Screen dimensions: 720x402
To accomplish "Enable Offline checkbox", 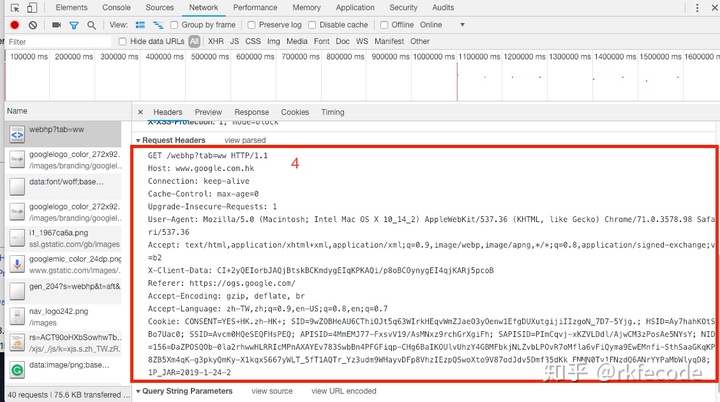I will tap(384, 25).
